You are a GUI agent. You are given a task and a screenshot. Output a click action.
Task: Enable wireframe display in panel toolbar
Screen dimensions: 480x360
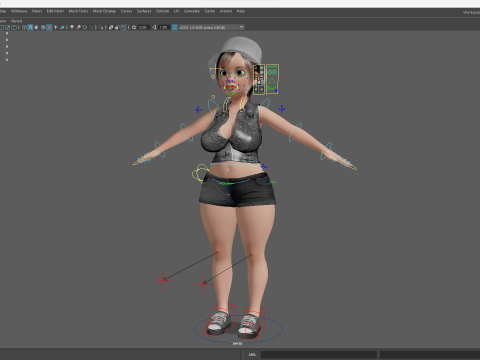tap(24, 27)
